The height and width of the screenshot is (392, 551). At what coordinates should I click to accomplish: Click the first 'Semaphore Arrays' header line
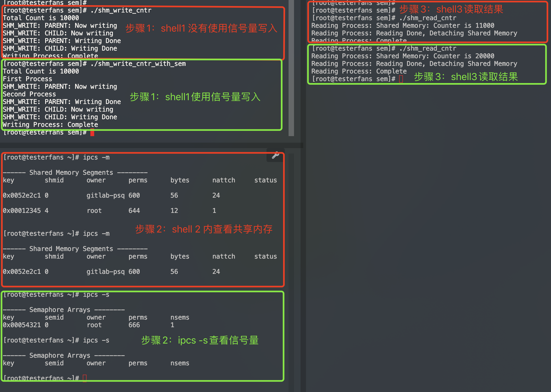(64, 310)
